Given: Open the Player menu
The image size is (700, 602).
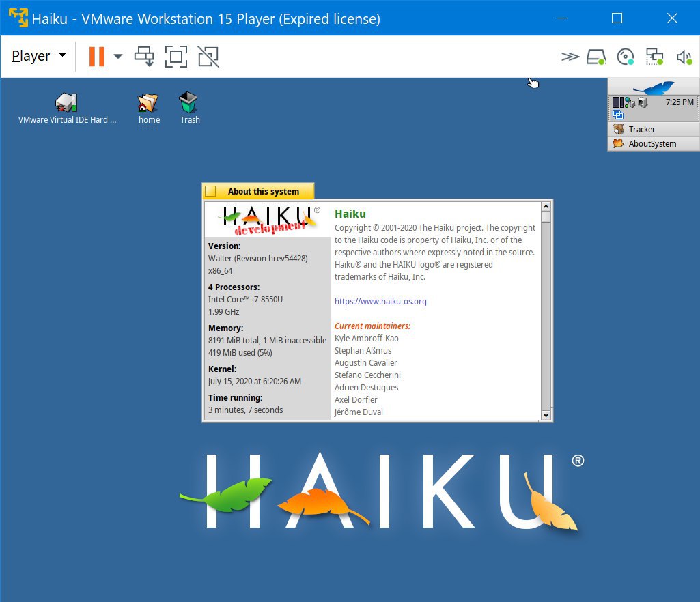Looking at the screenshot, I should click(39, 56).
